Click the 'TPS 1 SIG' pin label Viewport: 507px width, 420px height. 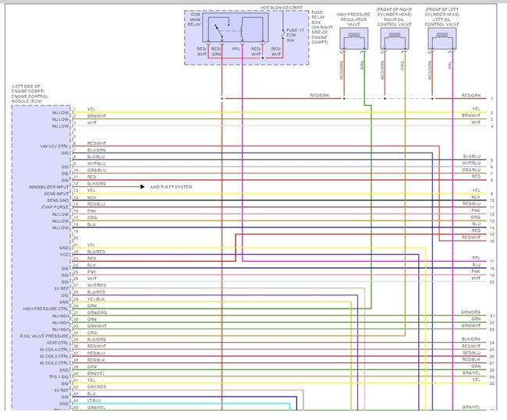58,376
